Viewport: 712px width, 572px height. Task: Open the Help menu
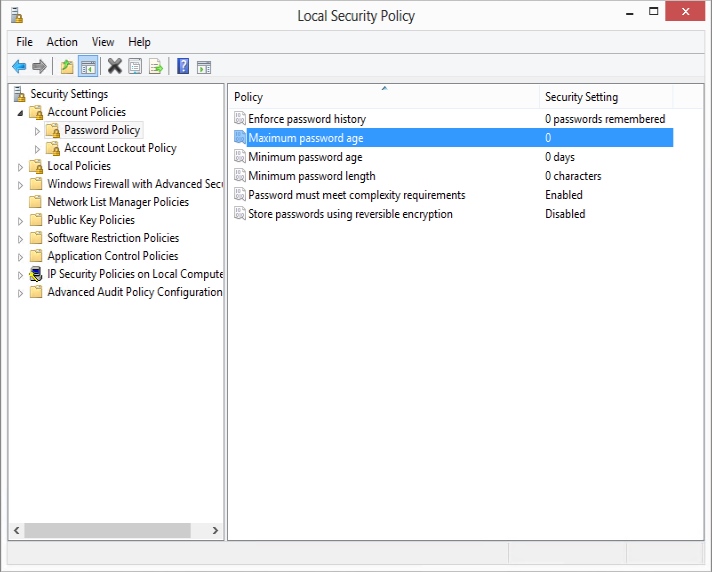point(139,42)
